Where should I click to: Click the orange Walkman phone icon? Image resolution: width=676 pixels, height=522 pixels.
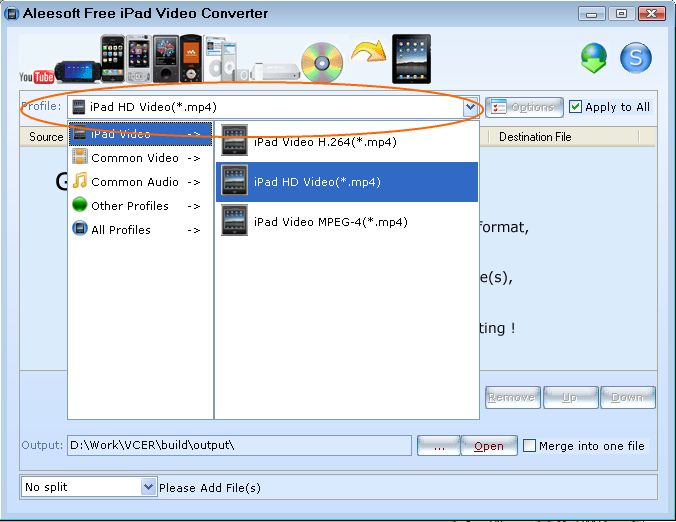(x=191, y=59)
